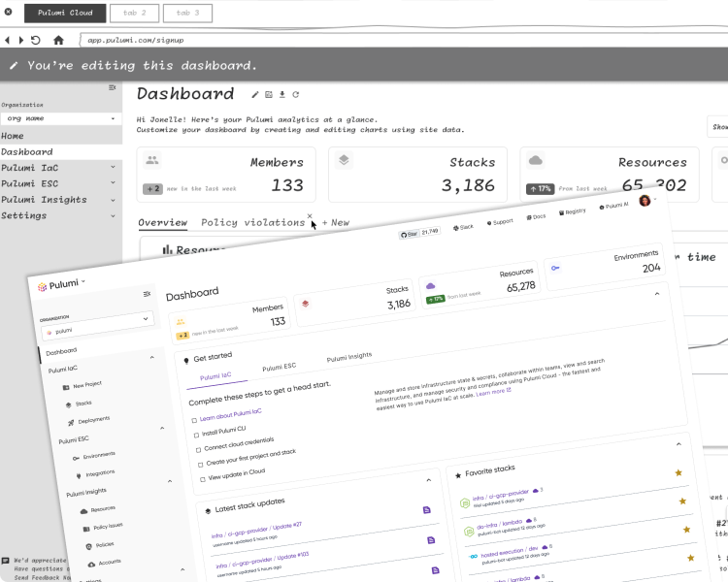The height and width of the screenshot is (582, 728).
Task: Open the document icon for Update #27
Action: 427,510
